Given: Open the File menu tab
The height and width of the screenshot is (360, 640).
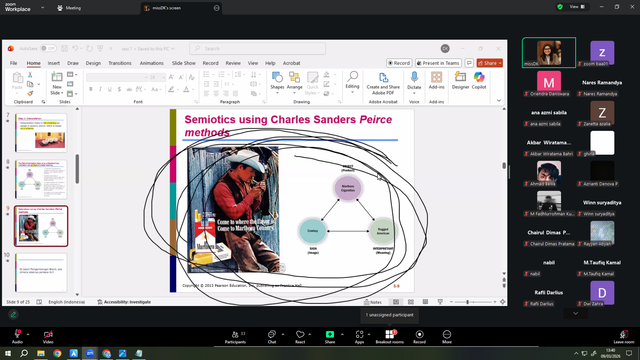Looking at the screenshot, I should coord(13,63).
